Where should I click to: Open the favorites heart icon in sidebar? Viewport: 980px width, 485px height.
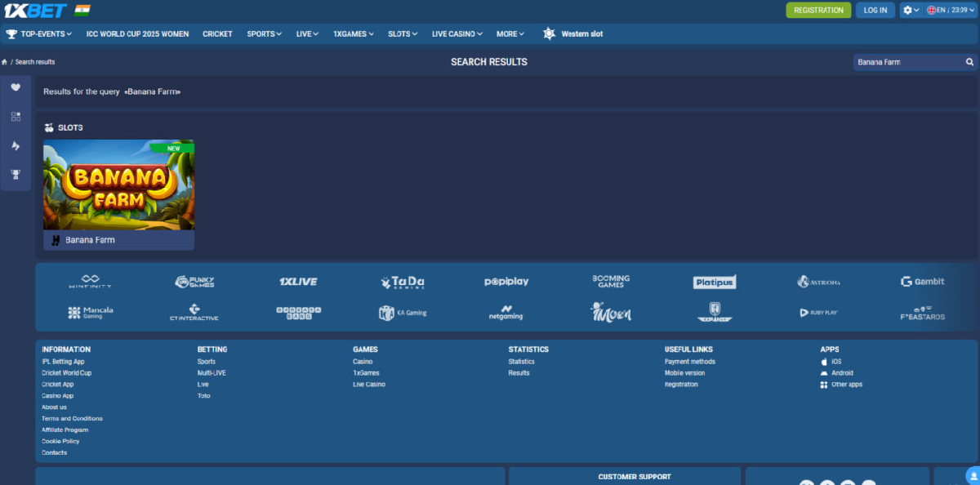pyautogui.click(x=16, y=87)
